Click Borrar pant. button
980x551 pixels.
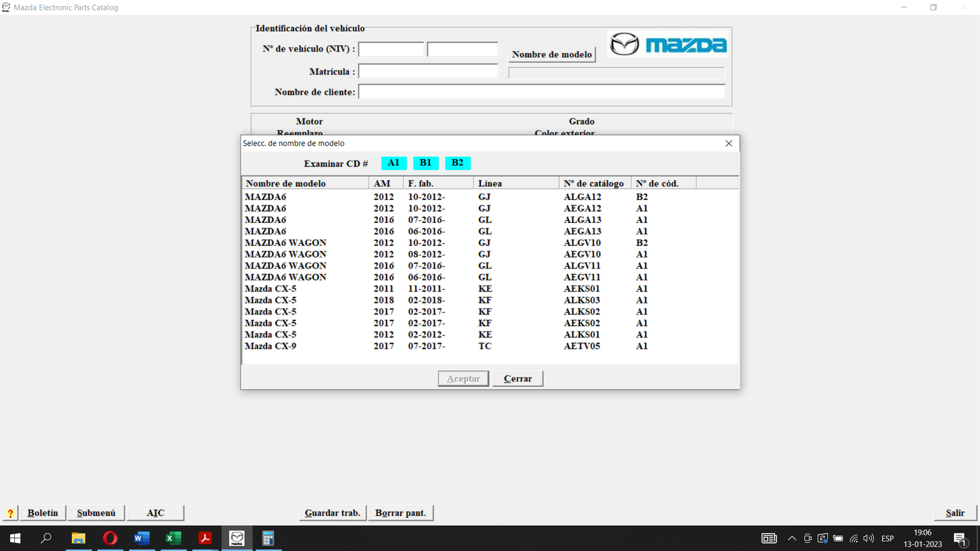[x=401, y=513]
